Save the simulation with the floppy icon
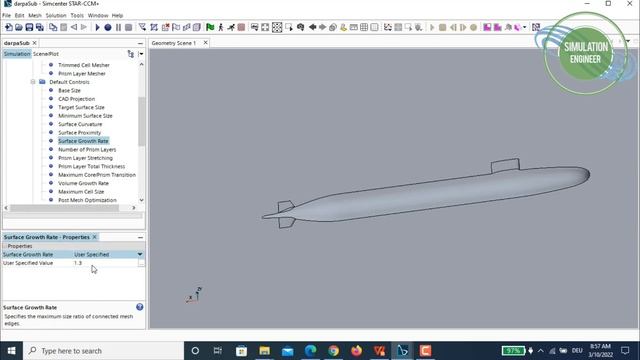This screenshot has width=640, height=360. 29,27
